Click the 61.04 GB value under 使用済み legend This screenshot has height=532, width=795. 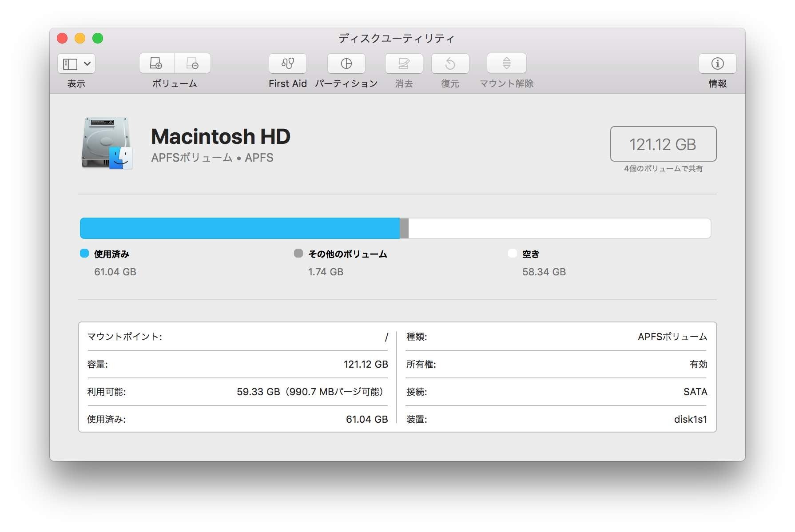[x=115, y=272]
